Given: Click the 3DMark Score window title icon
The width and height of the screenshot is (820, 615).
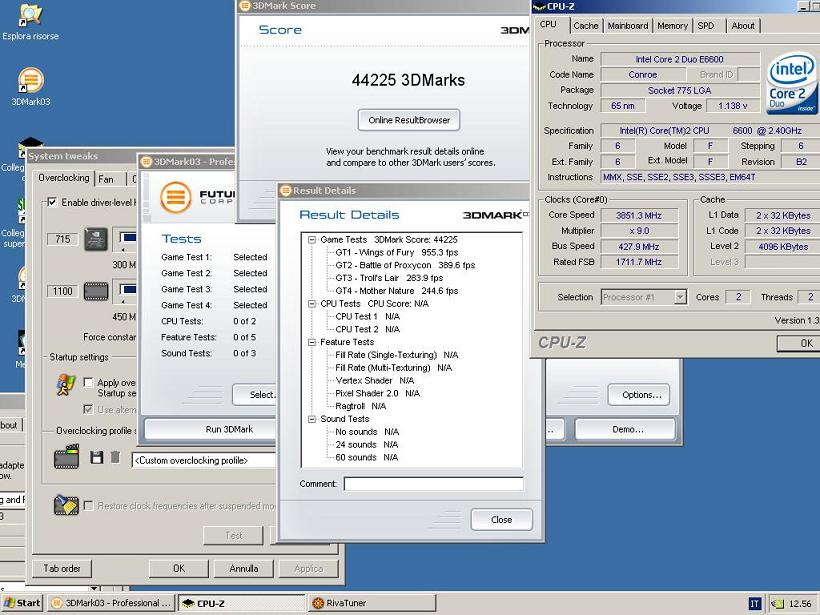Looking at the screenshot, I should click(244, 6).
